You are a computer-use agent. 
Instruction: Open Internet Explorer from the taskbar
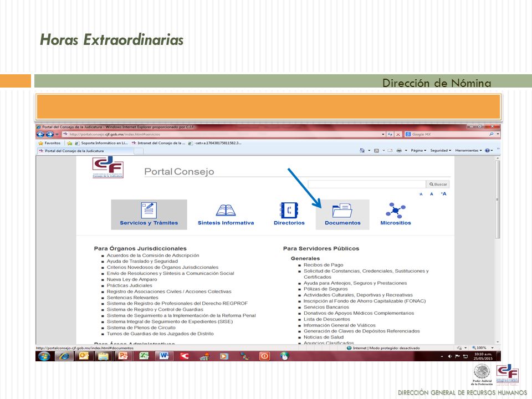pyautogui.click(x=64, y=356)
